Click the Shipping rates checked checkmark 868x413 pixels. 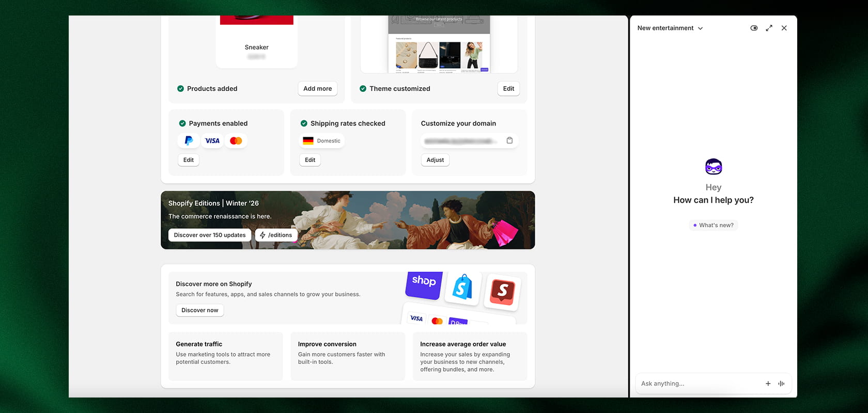coord(304,123)
